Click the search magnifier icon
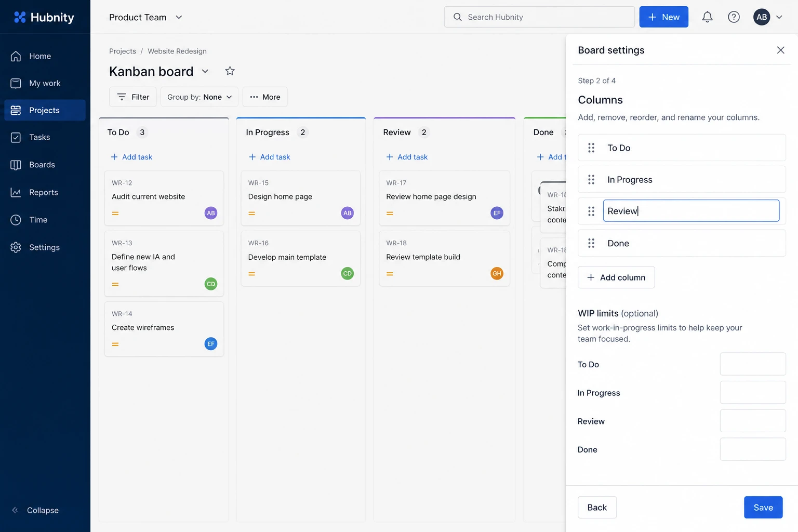798x532 pixels. 458,17
